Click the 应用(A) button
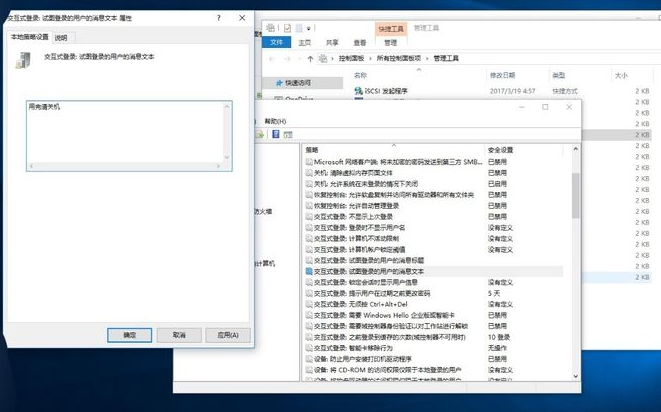The height and width of the screenshot is (412, 661). (227, 335)
